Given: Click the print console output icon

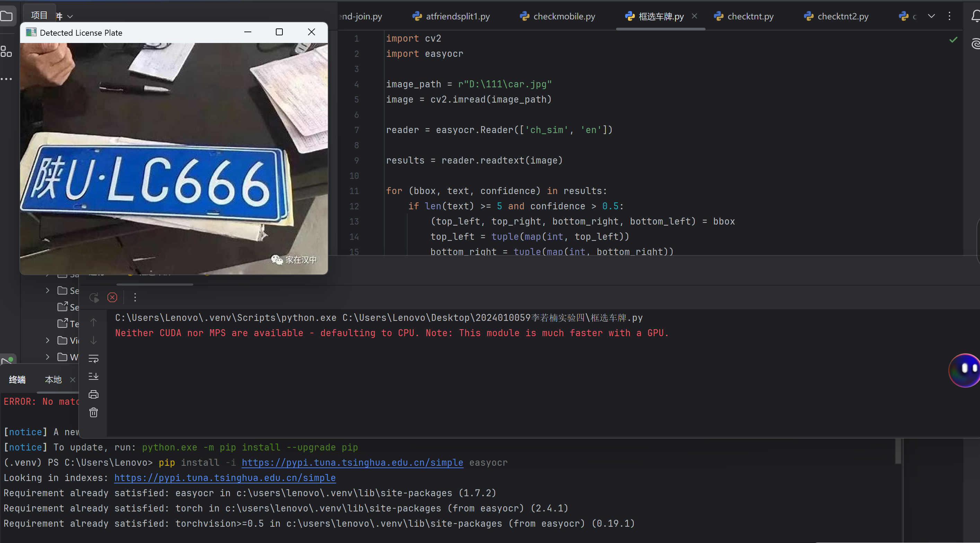Looking at the screenshot, I should (x=94, y=394).
